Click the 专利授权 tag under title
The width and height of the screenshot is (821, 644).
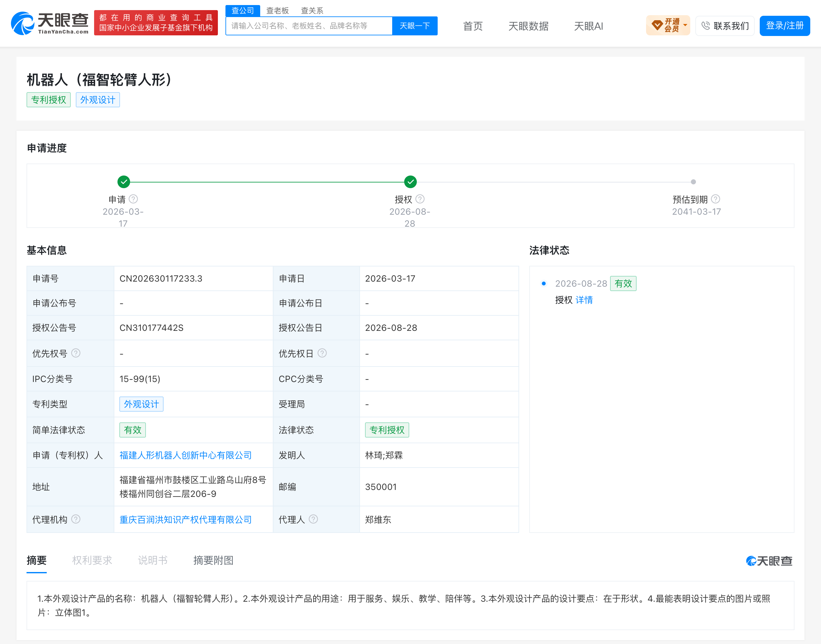click(49, 100)
